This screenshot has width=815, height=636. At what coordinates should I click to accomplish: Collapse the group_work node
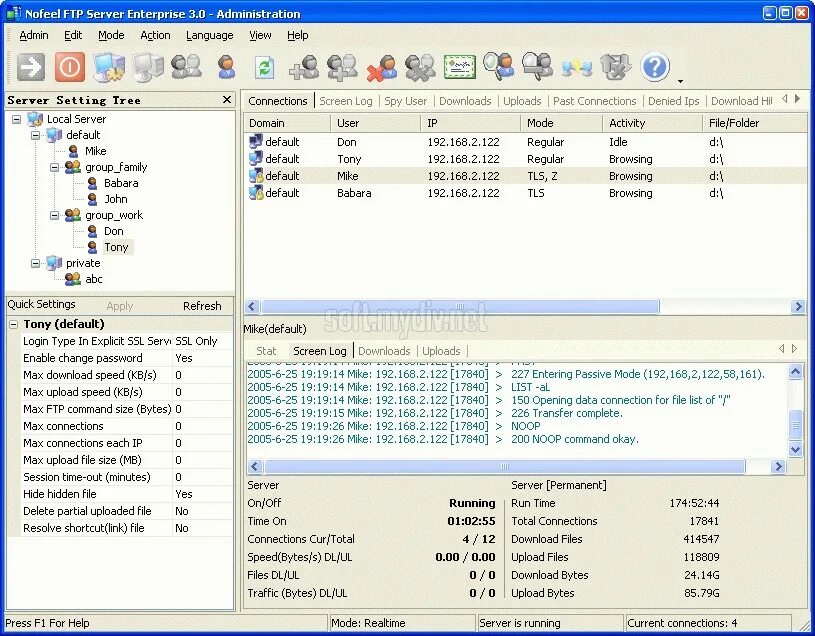point(54,215)
